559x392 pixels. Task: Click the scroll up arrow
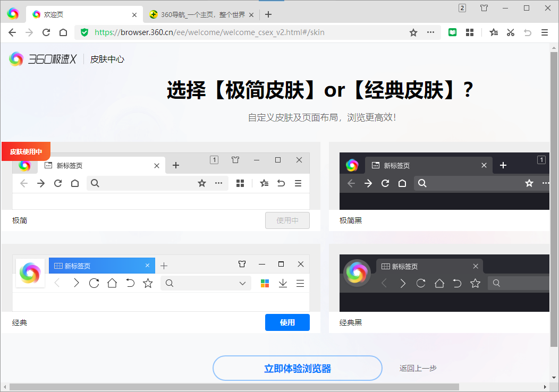click(554, 47)
